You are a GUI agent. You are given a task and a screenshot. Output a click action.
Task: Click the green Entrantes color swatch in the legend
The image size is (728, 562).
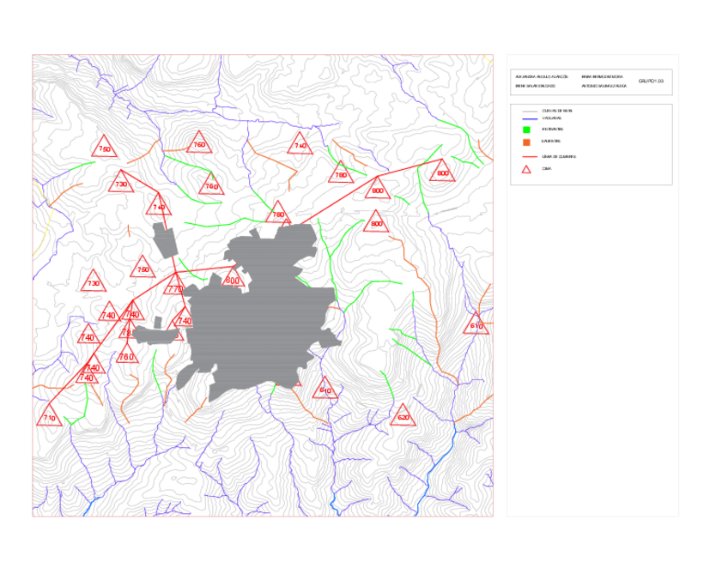(525, 130)
